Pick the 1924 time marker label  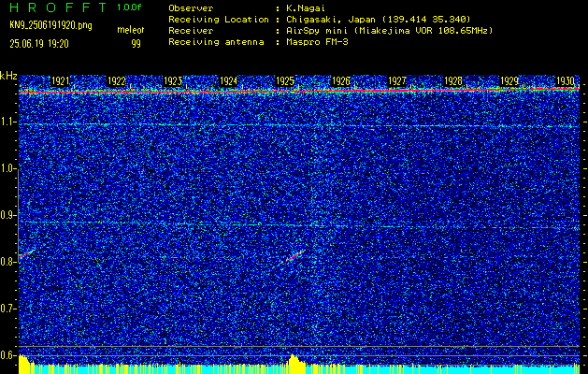click(x=228, y=81)
